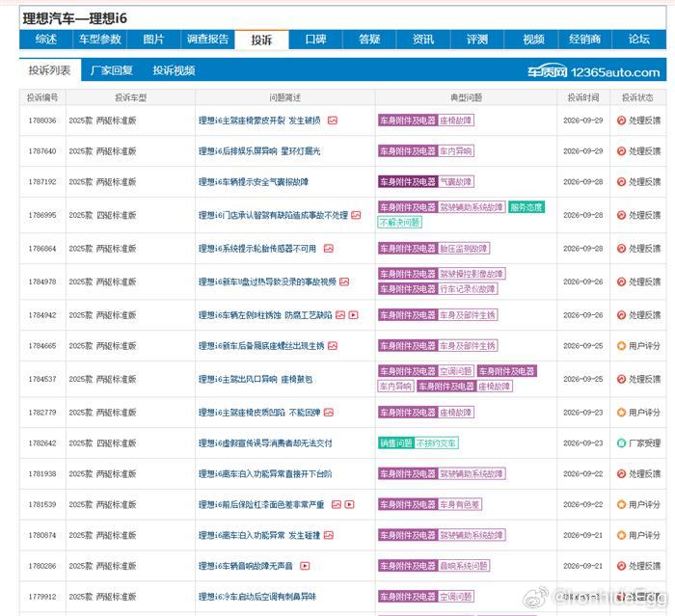Open complaint 理想i6车辆提示安全气囊报故障
This screenshot has width=675, height=616.
click(254, 181)
